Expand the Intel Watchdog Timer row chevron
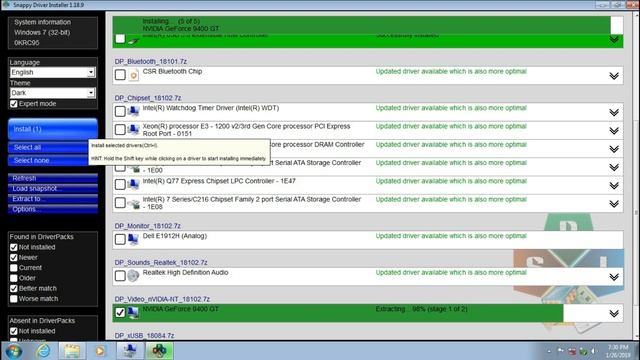The height and width of the screenshot is (360, 640). click(x=614, y=112)
